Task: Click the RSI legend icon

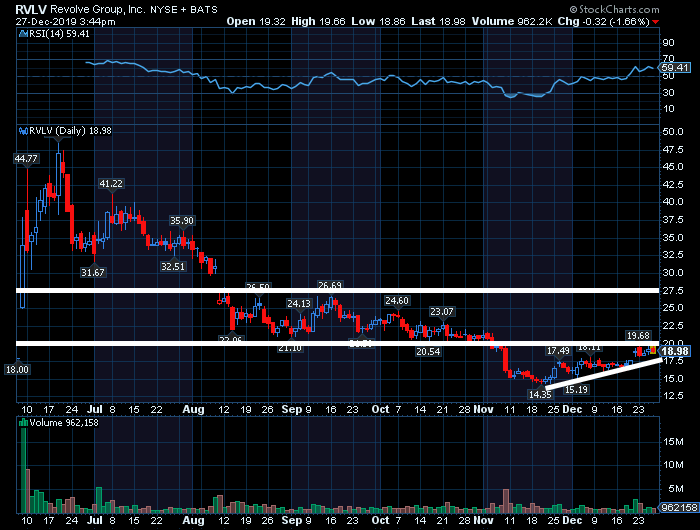Action: tap(23, 34)
